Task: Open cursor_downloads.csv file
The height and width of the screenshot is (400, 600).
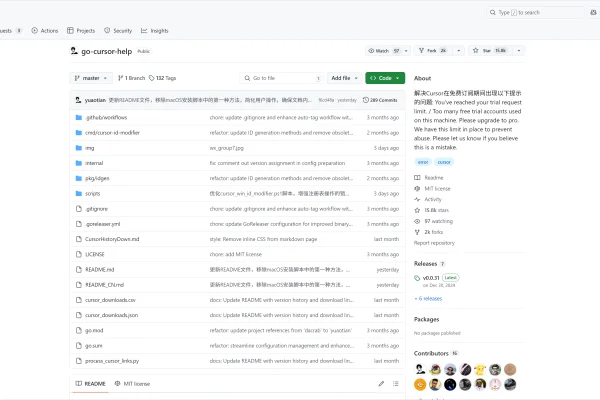Action: pos(110,300)
